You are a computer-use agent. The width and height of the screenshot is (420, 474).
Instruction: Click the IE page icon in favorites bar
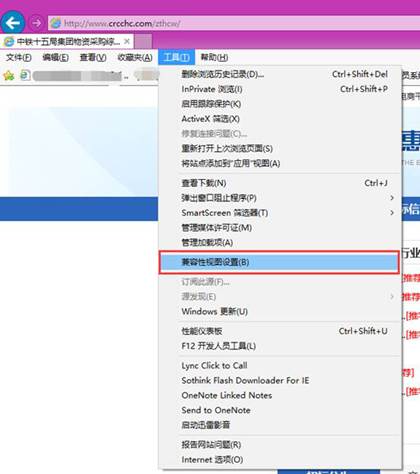coord(25,75)
